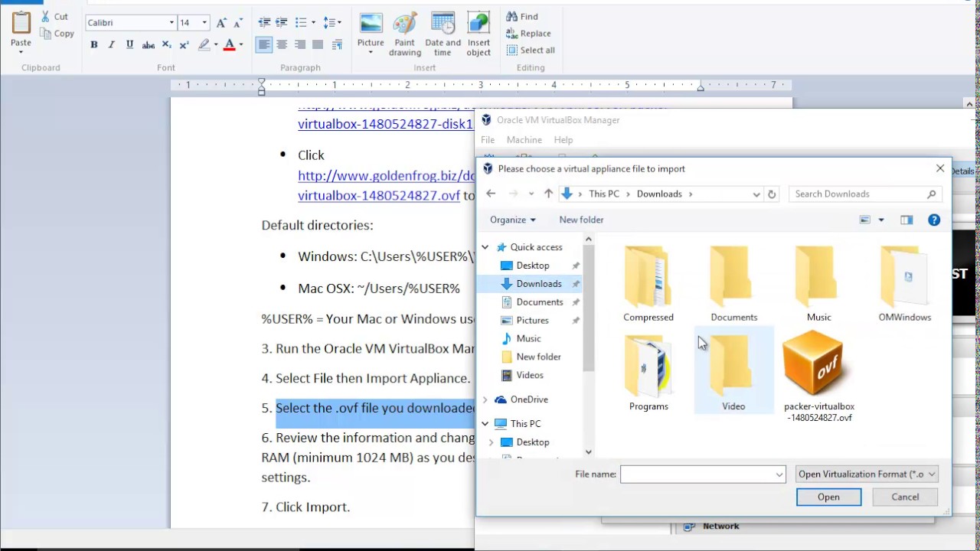Click the Back arrow in file dialog
Screen dimensions: 980x551
click(x=491, y=194)
